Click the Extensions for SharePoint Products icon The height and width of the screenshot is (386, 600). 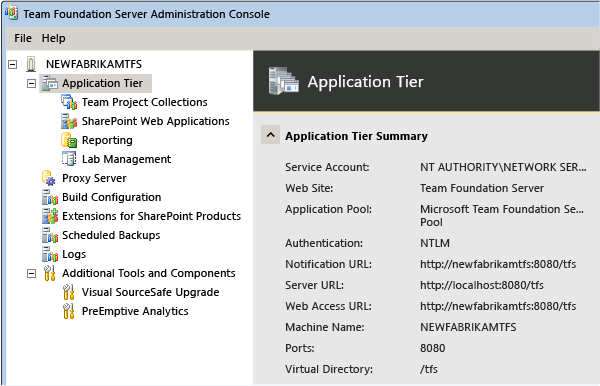(50, 216)
